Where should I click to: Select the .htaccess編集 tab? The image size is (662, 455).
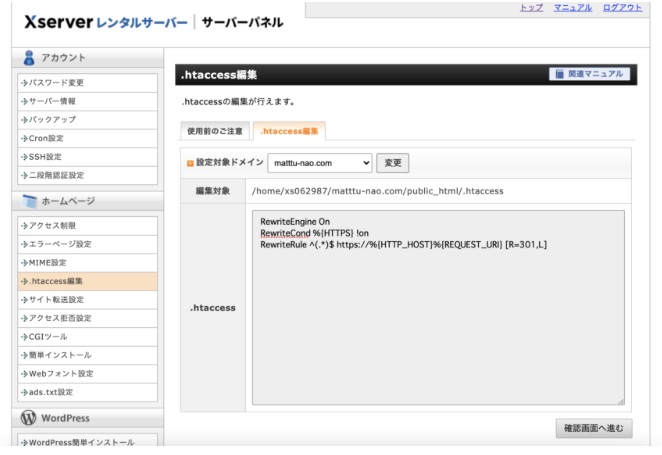(289, 131)
